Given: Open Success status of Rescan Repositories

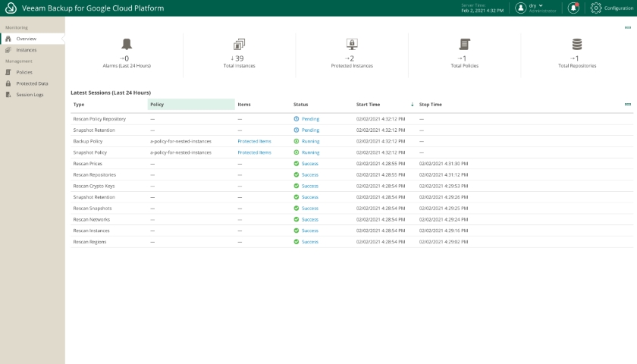Looking at the screenshot, I should (x=310, y=174).
